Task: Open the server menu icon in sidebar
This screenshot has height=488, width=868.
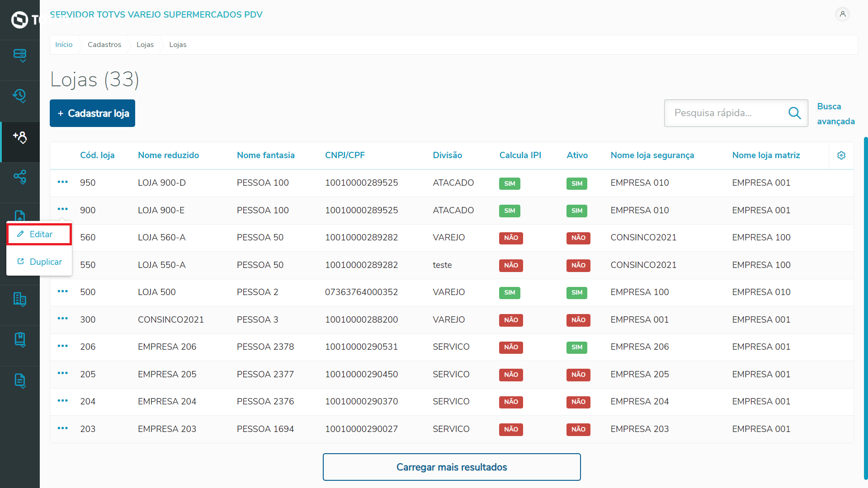Action: [x=20, y=55]
